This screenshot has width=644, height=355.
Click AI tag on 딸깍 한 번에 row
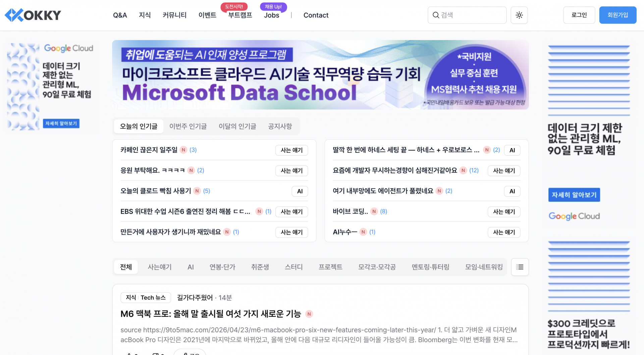512,150
